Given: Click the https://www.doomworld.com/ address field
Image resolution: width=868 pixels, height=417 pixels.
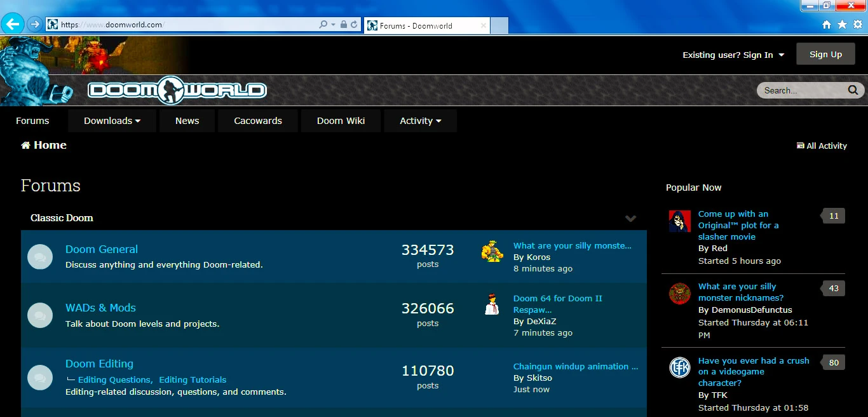Looking at the screenshot, I should 188,24.
